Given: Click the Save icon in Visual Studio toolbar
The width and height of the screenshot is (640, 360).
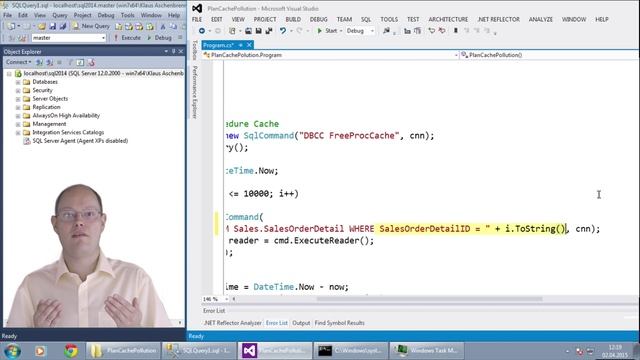Looking at the screenshot, I should tap(258, 31).
